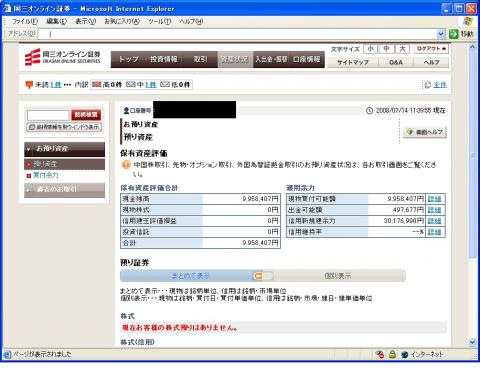Open the 投資情報 navigation tab
Viewport: 480px width, 388px height.
[163, 59]
